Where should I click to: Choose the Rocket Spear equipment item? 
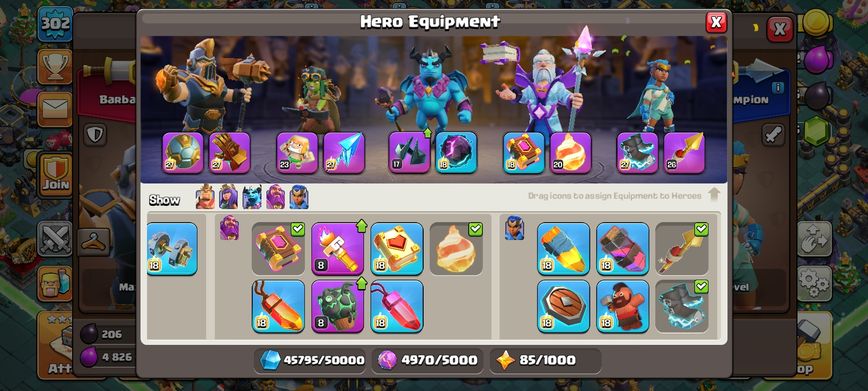coord(682,249)
